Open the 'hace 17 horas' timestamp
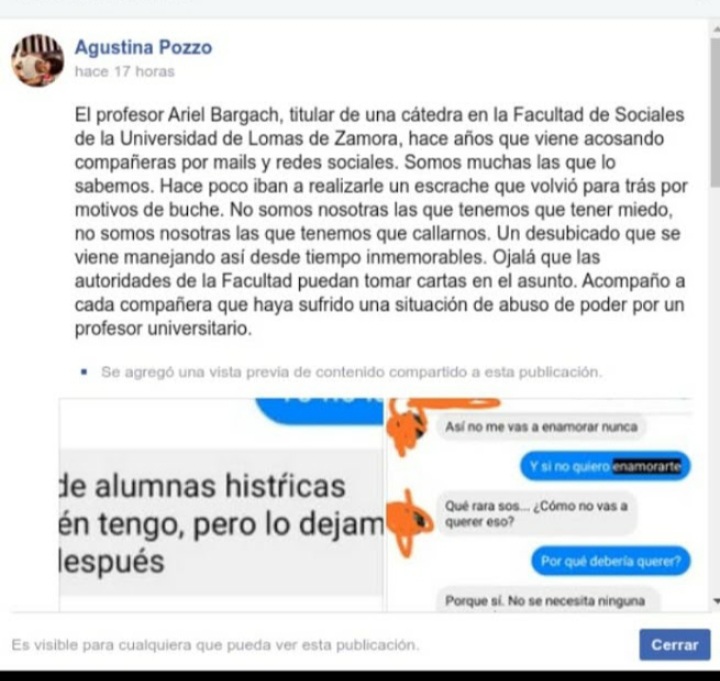 [x=124, y=72]
